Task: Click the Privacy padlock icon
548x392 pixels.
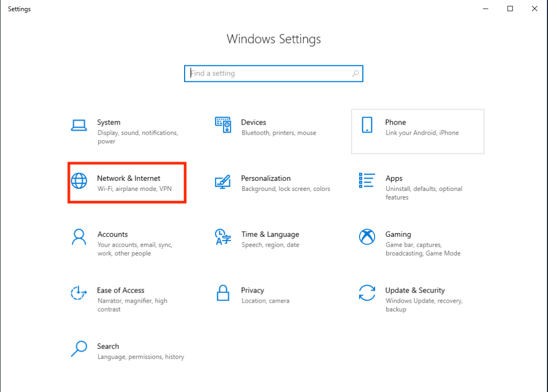Action: tap(223, 293)
